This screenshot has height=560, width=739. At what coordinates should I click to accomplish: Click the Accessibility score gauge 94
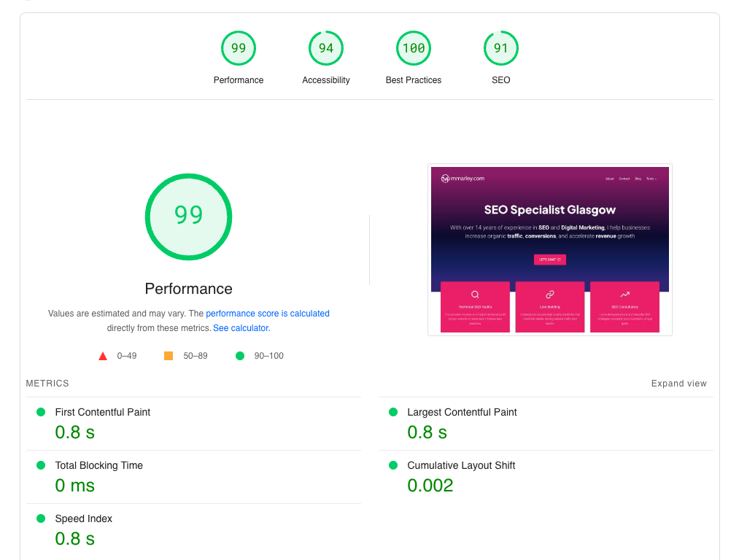tap(326, 48)
